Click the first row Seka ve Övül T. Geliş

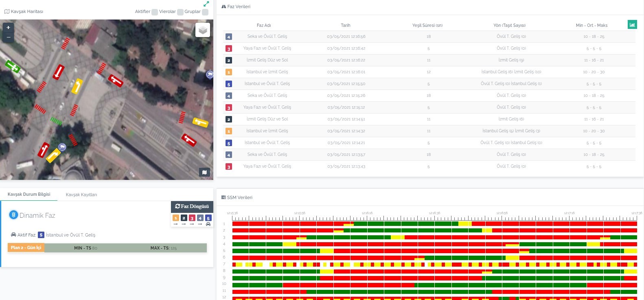click(x=267, y=37)
